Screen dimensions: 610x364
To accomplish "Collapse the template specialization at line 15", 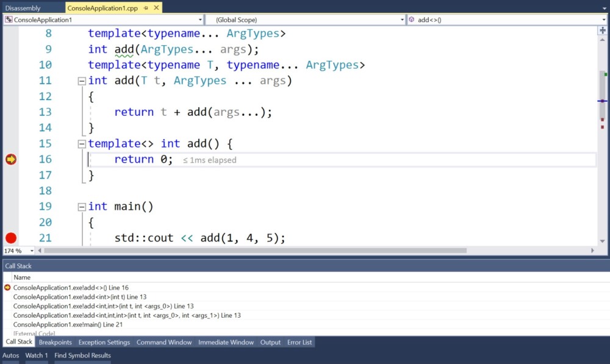I will pos(82,143).
